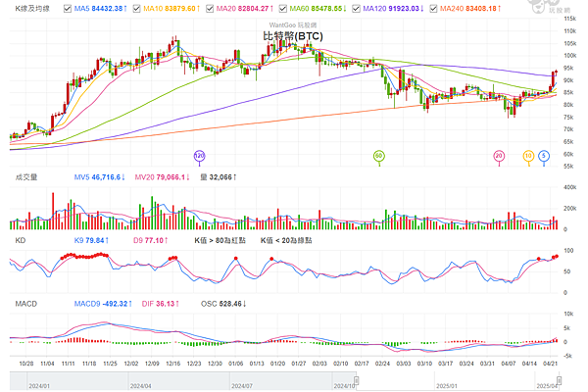The image size is (588, 392).
Task: Uncheck the MA10 moving average checkbox
Action: click(x=137, y=8)
